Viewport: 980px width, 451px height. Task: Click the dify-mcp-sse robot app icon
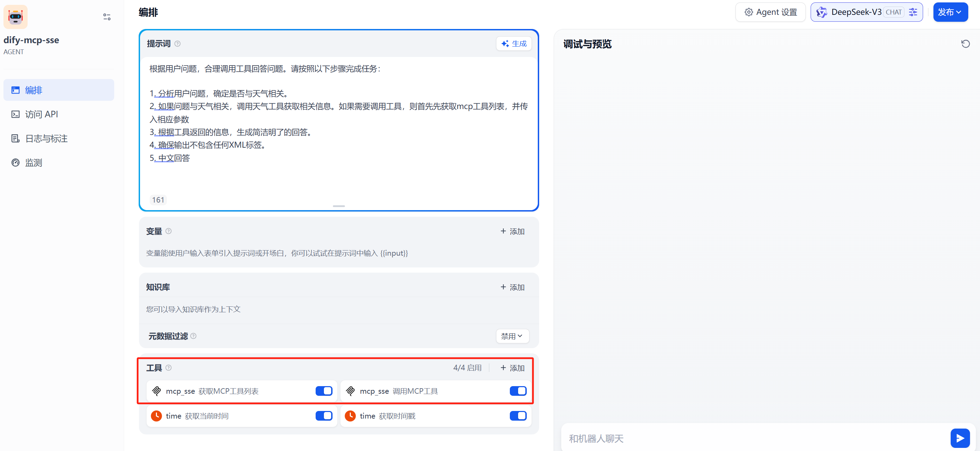tap(16, 17)
